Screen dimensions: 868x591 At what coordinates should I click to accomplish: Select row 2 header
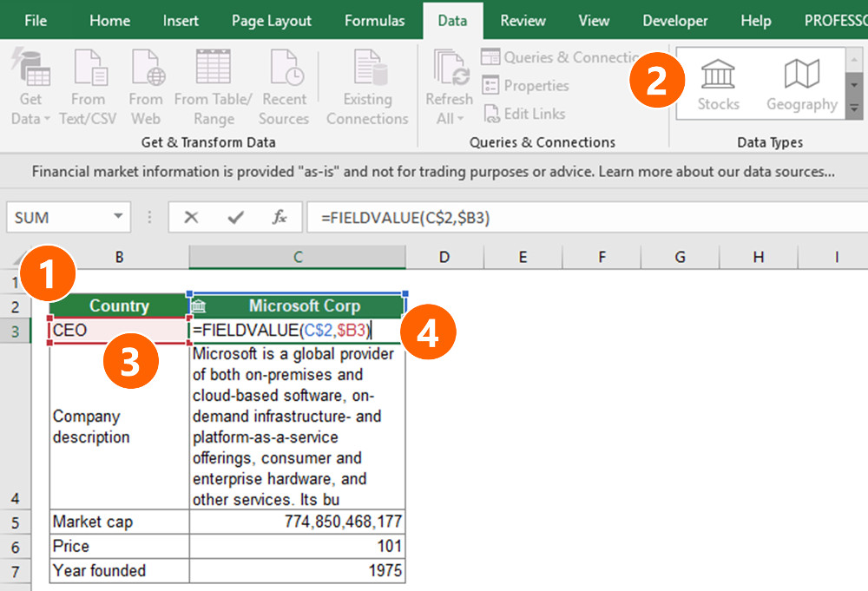click(16, 306)
